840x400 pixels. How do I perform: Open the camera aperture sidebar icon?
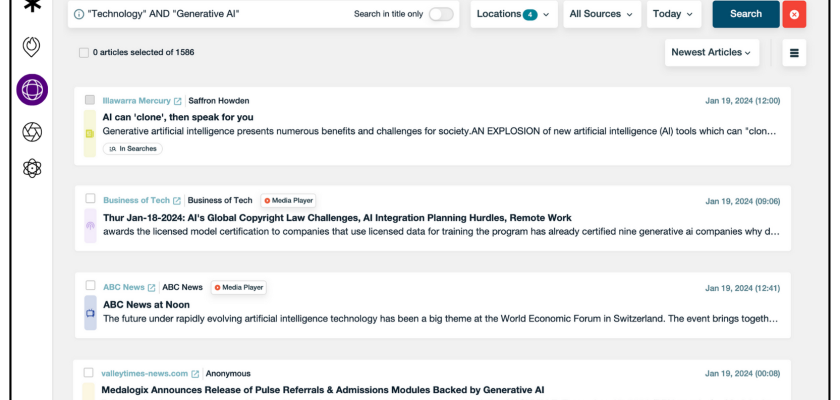pos(32,132)
